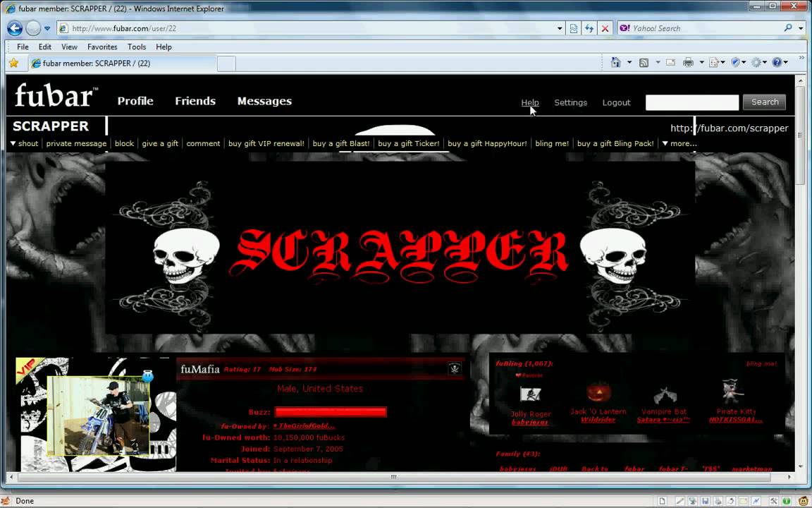Click the fubar logo
The width and height of the screenshot is (812, 508).
click(x=54, y=95)
